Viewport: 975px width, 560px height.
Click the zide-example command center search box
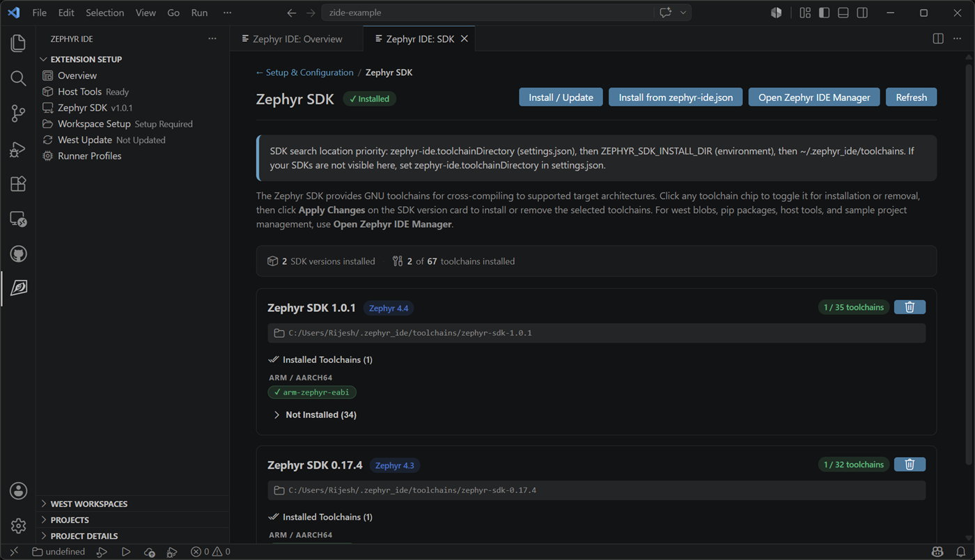pyautogui.click(x=487, y=13)
